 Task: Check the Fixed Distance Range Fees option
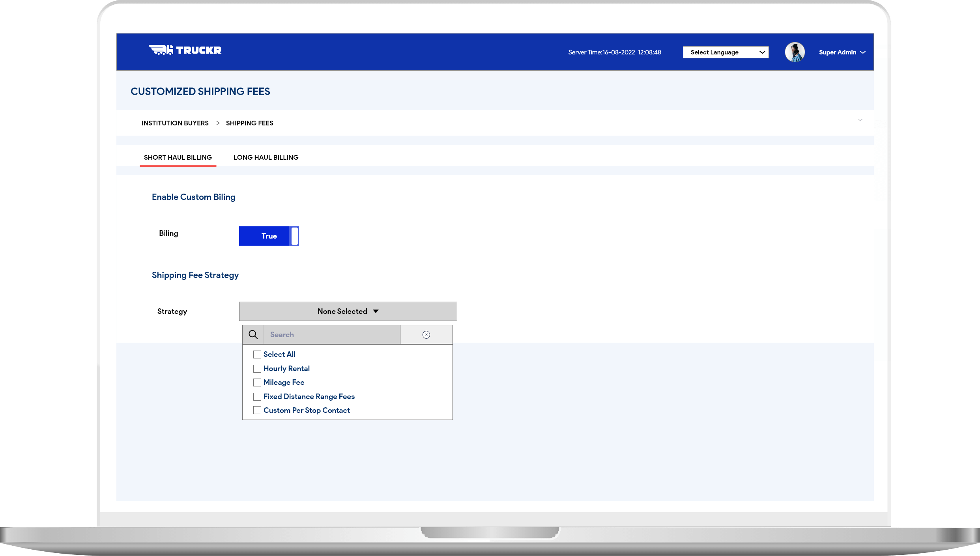point(257,397)
